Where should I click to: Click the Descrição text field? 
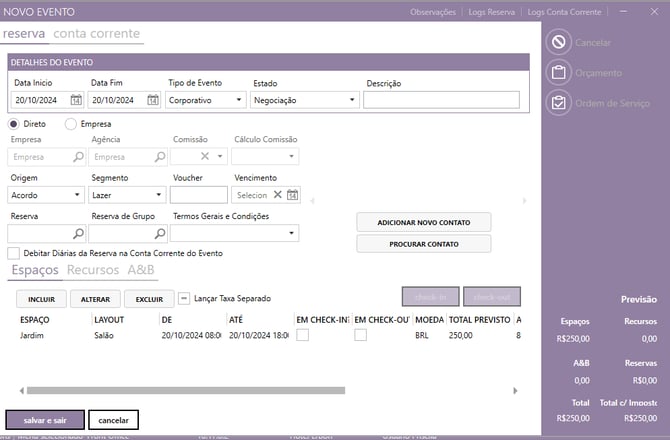(441, 100)
